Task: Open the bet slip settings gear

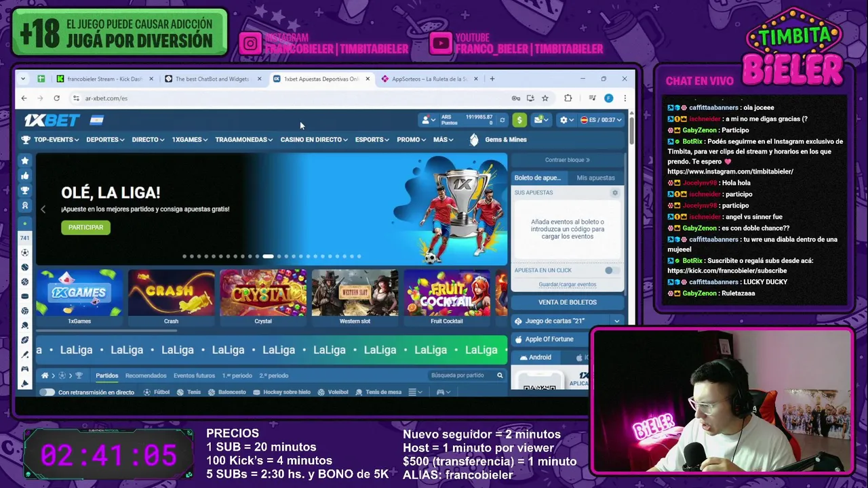Action: (615, 192)
